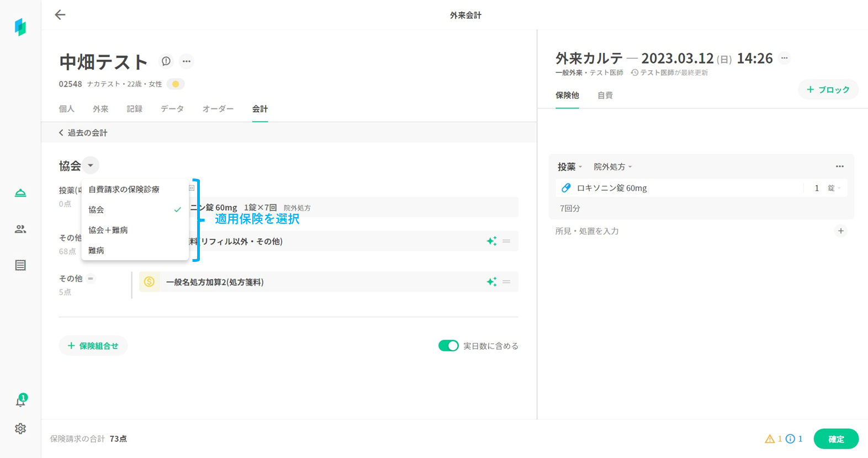Viewport: 868px width, 458px height.
Task: Switch to the 個人 tab
Action: pyautogui.click(x=67, y=109)
